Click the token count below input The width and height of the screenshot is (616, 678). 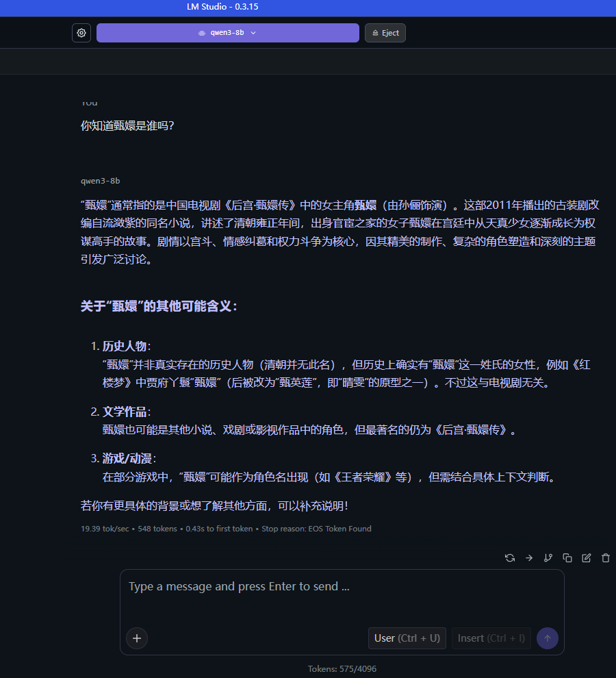coord(342,668)
